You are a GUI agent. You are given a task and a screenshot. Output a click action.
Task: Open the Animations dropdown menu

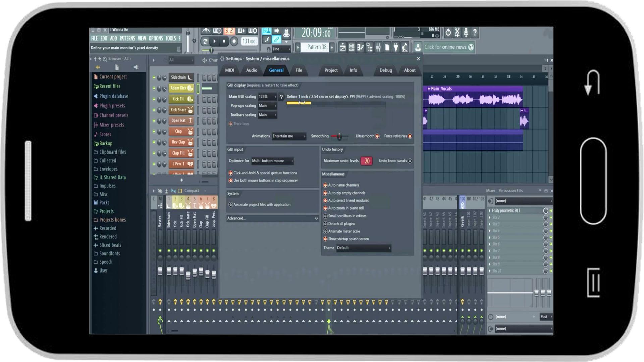pos(288,136)
